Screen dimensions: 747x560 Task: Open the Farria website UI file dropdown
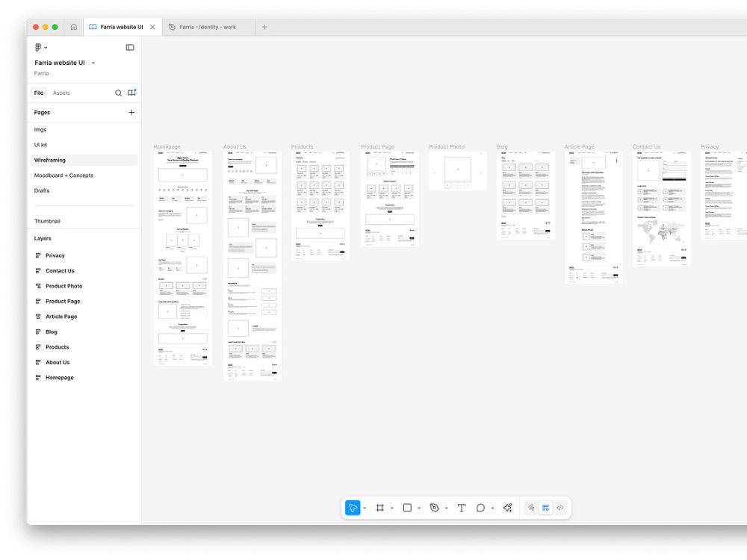[93, 63]
